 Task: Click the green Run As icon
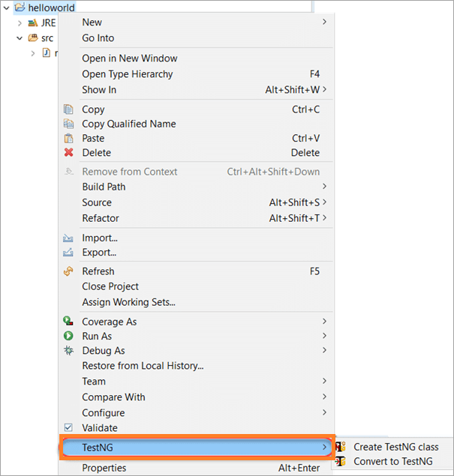pos(68,337)
